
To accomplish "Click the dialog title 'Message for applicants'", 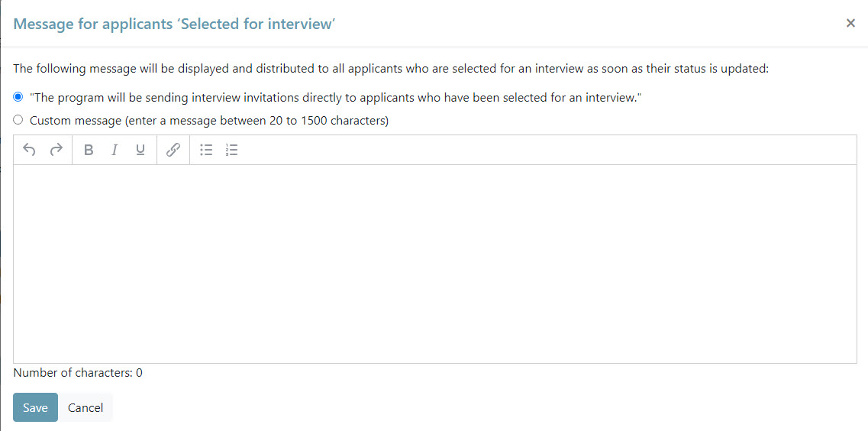I will tap(175, 24).
